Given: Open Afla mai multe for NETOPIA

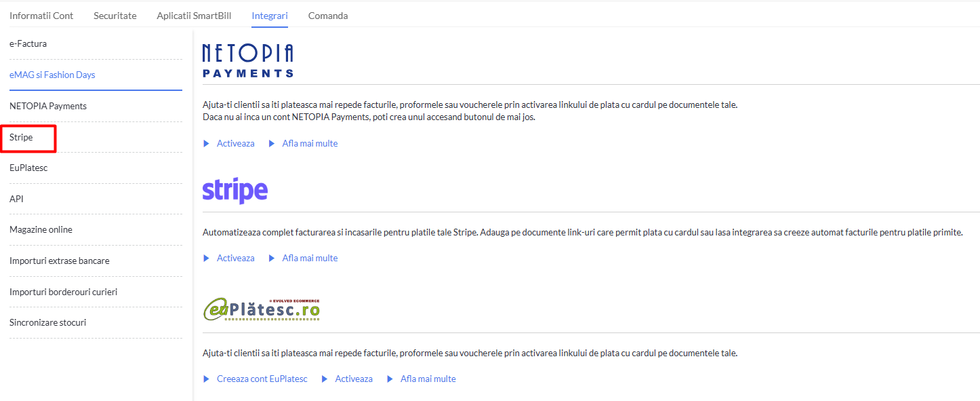Looking at the screenshot, I should click(x=310, y=144).
